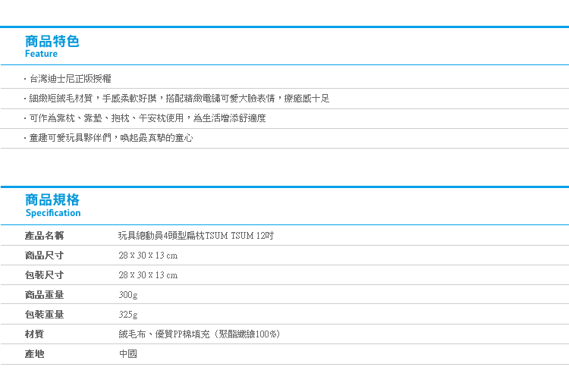Image resolution: width=569 pixels, height=392 pixels.
Task: Click the feature line starting 童趣可愛玩具夥伴們
Action: (111, 138)
